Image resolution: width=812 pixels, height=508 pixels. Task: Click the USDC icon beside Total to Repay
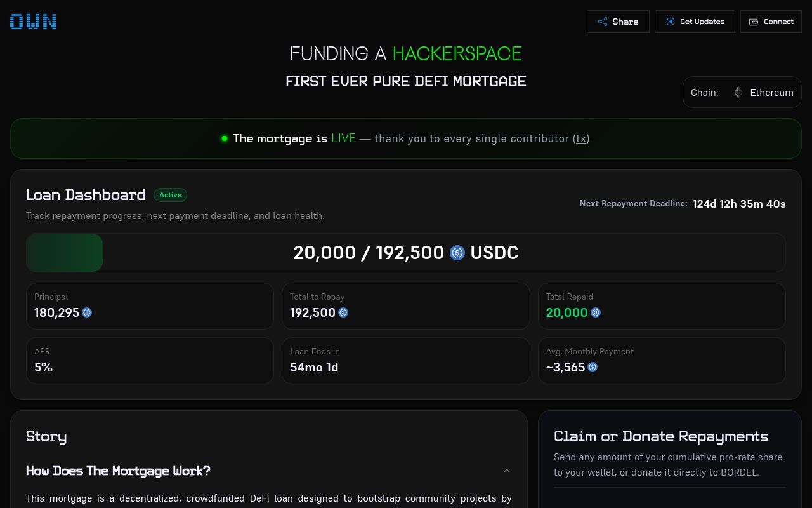point(343,312)
